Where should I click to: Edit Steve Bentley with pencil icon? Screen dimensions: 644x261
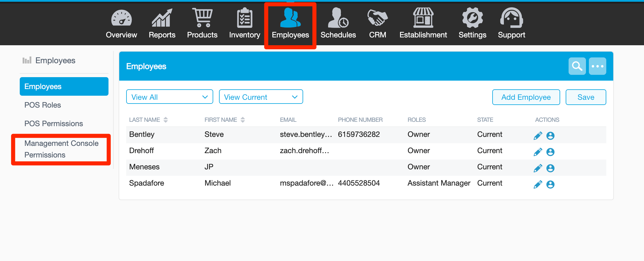tap(538, 135)
